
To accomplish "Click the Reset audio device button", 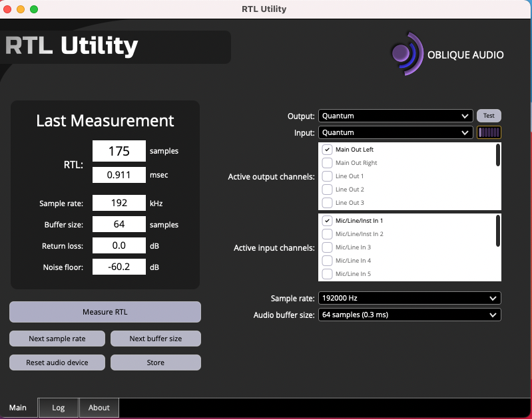I will pyautogui.click(x=57, y=362).
